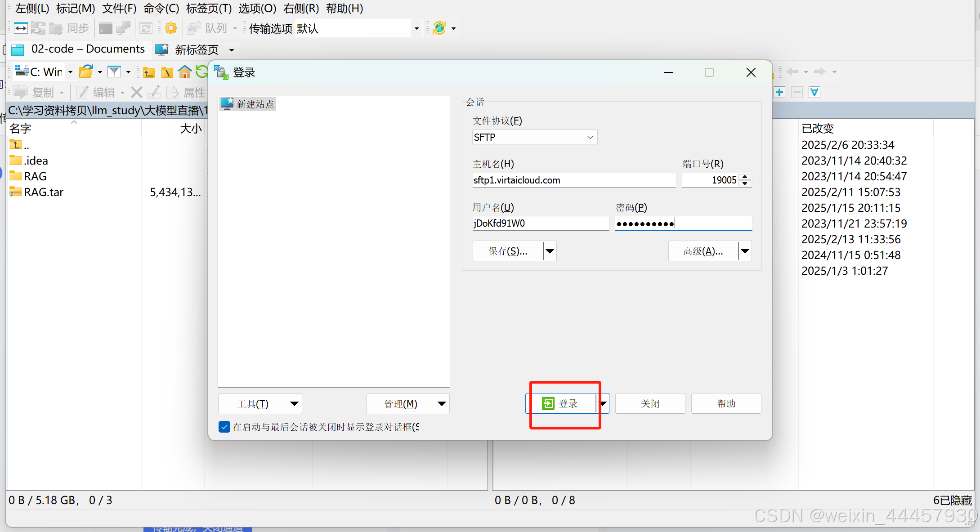Open the 命令(C) menu
This screenshot has height=532, width=980.
161,9
